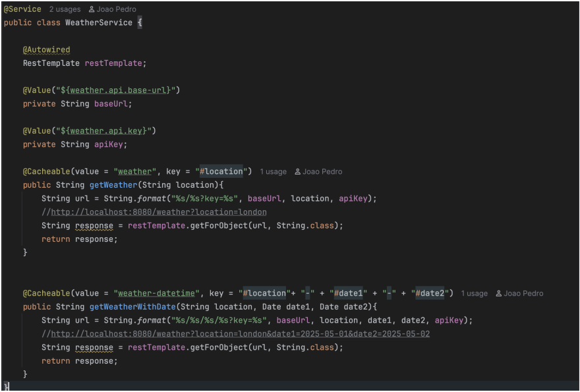Click the '1 usage' hint above getWeather
580x392 pixels.
(273, 171)
